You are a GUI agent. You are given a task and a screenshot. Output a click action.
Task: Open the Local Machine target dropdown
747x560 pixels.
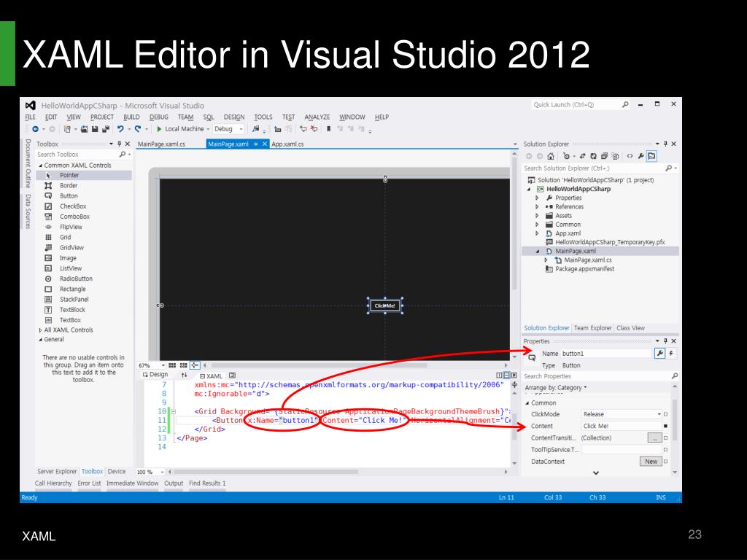click(x=208, y=129)
